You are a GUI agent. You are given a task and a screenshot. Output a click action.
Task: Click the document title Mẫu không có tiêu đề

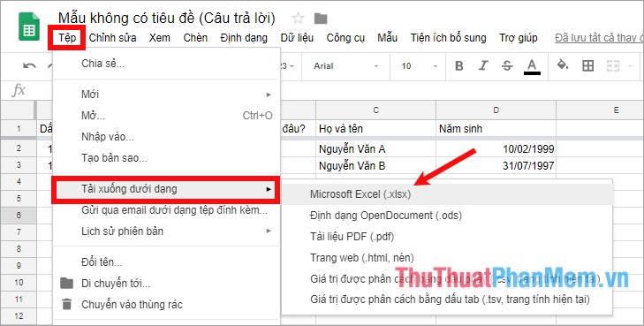tap(166, 18)
